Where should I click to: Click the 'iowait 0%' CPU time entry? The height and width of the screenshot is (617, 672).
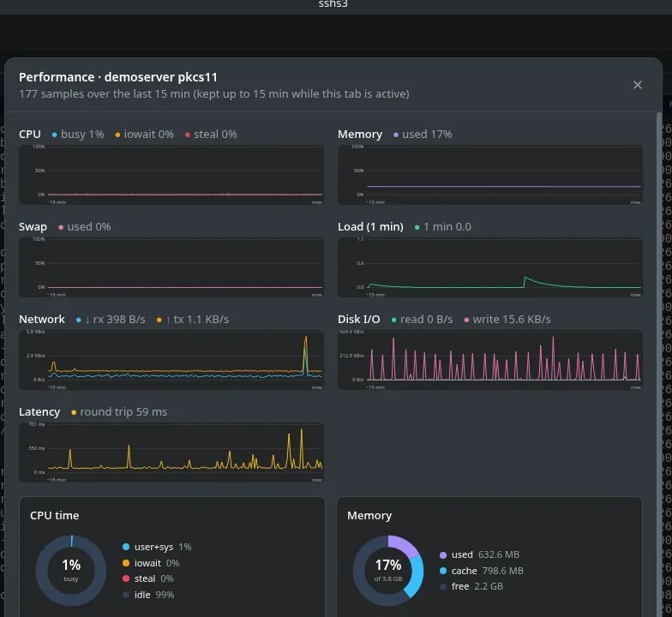pyautogui.click(x=151, y=563)
